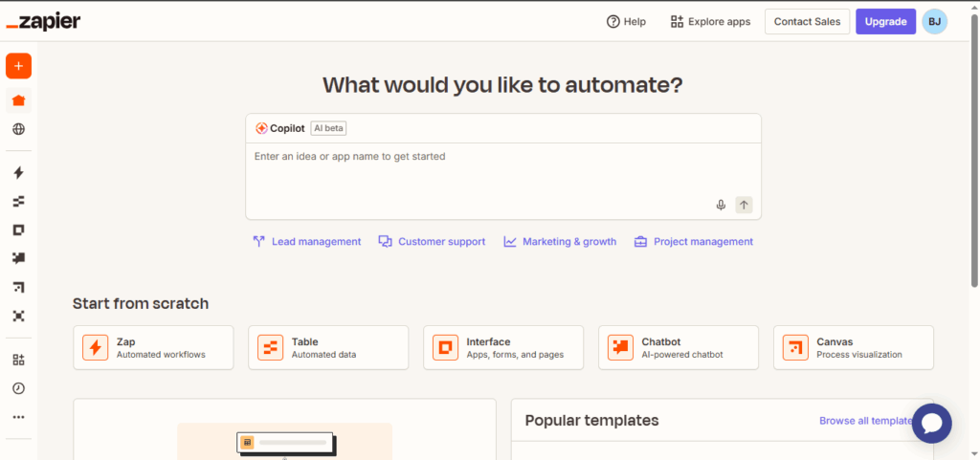Open Tables from the sidebar icon
980x460 pixels.
click(18, 202)
